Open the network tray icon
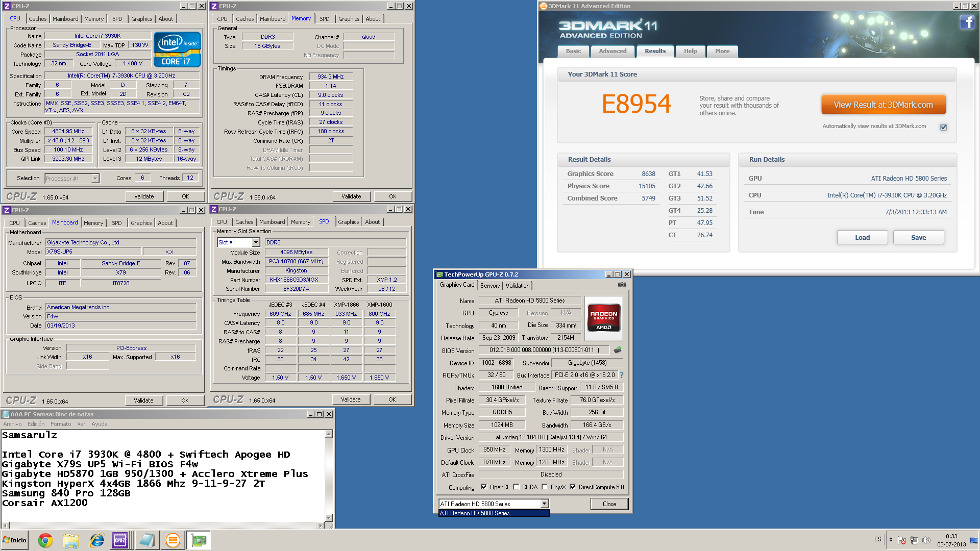 [x=914, y=540]
